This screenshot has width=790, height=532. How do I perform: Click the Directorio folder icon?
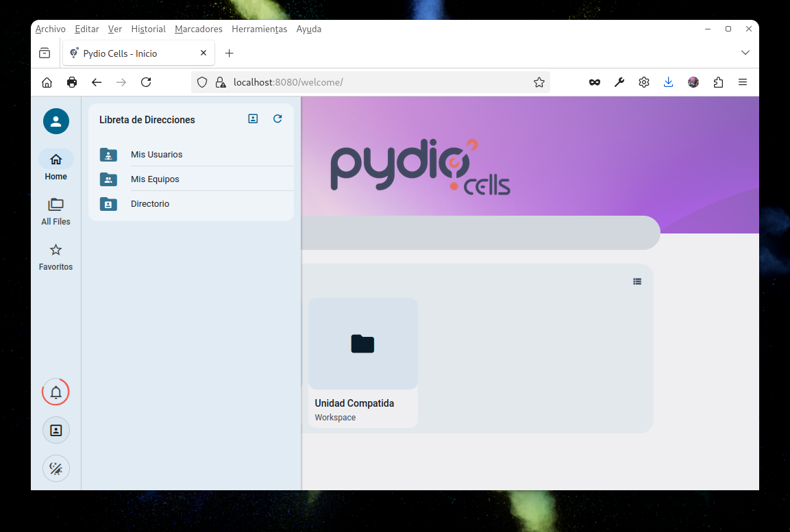click(108, 204)
